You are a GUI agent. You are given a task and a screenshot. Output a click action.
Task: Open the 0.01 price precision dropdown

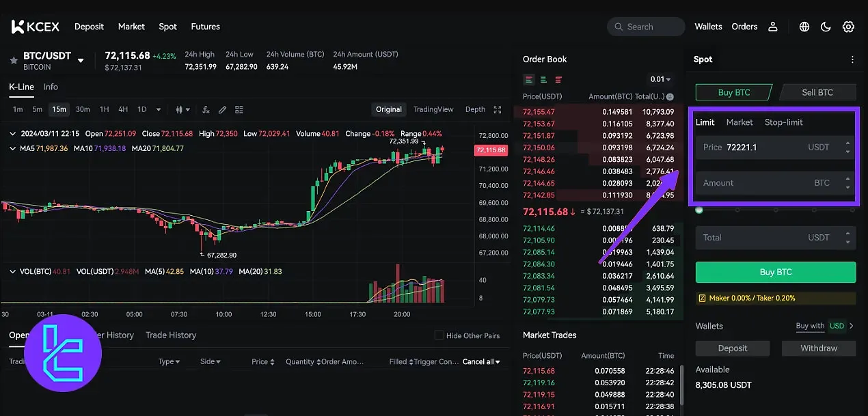pyautogui.click(x=659, y=79)
